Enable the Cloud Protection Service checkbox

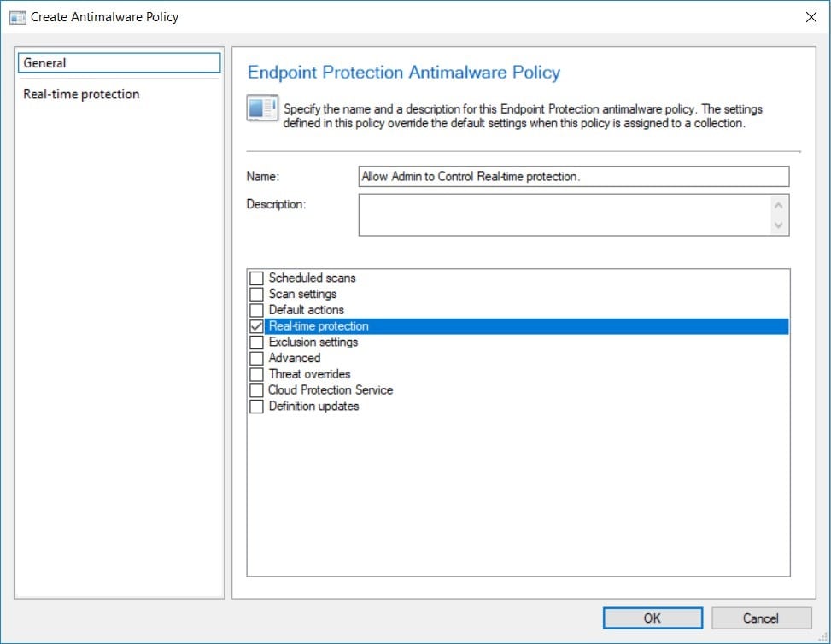pos(256,390)
